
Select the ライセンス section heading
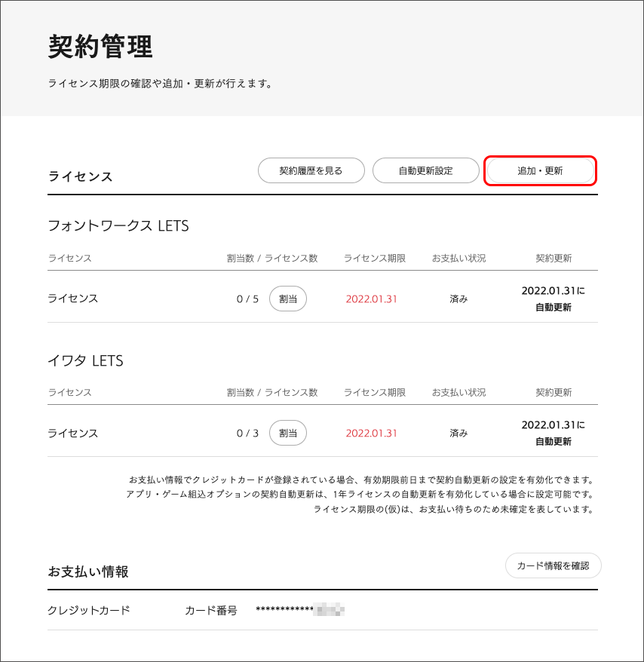pos(80,176)
